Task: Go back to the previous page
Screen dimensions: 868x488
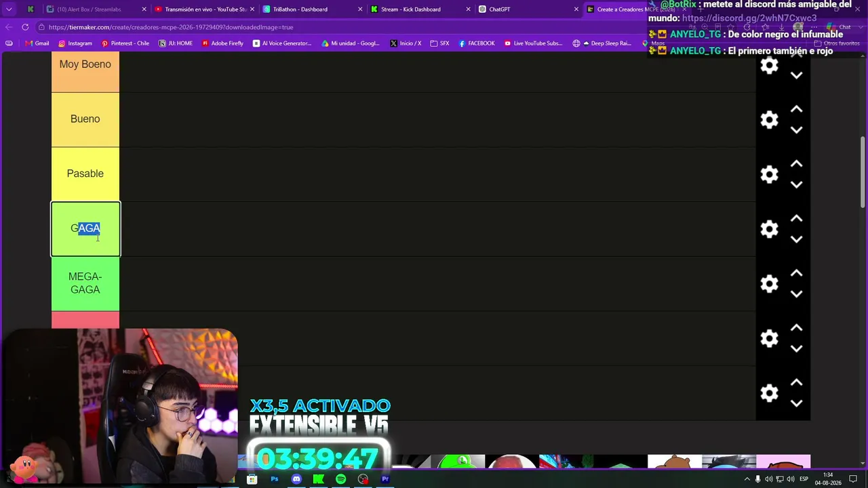Action: (x=9, y=27)
